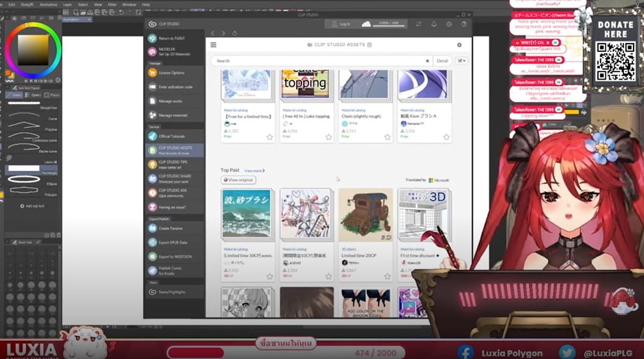
Task: Reload the Clip Studio Assets page
Action: click(x=234, y=33)
